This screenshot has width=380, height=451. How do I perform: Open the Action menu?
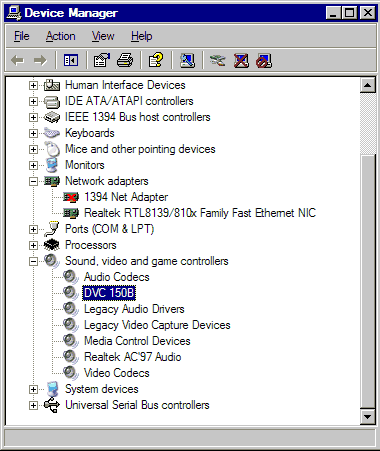pos(60,36)
